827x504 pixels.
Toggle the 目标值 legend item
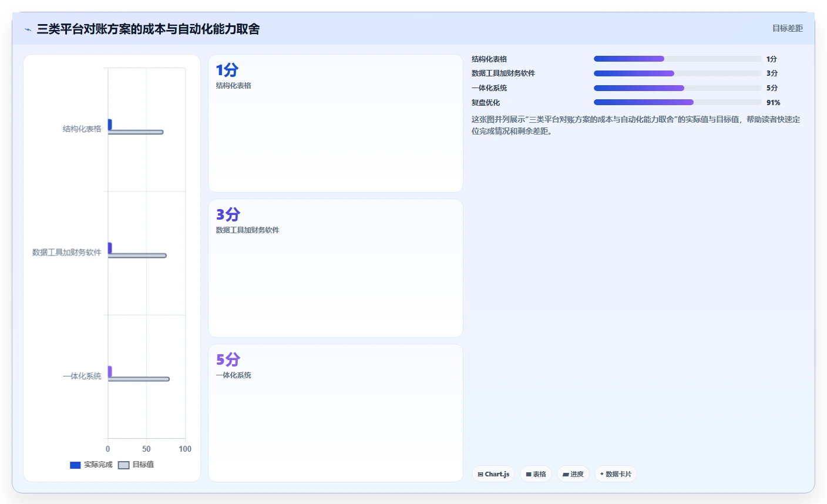(x=136, y=465)
